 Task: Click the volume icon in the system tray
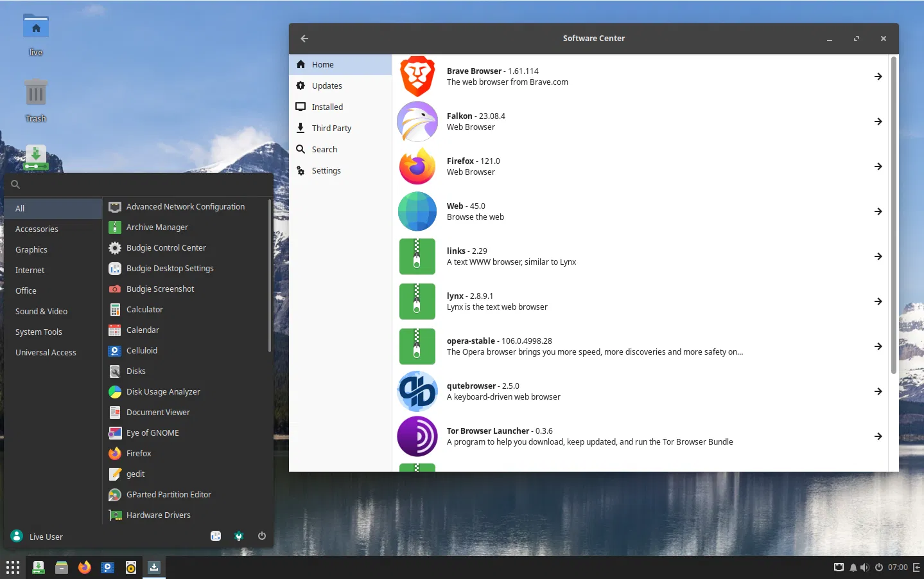click(865, 567)
